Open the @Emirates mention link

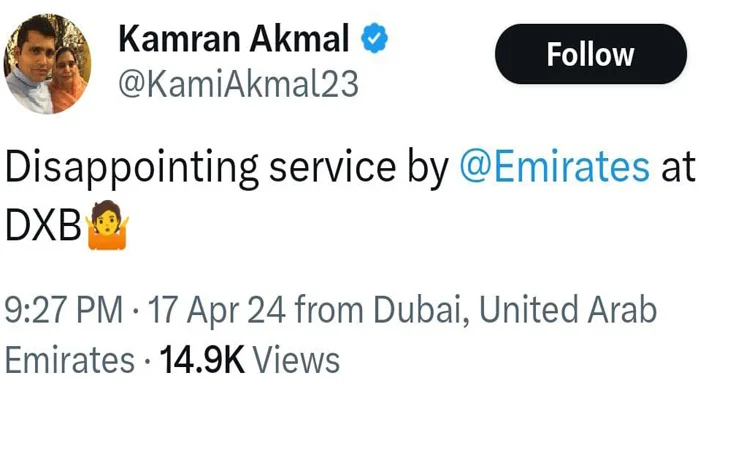[554, 168]
